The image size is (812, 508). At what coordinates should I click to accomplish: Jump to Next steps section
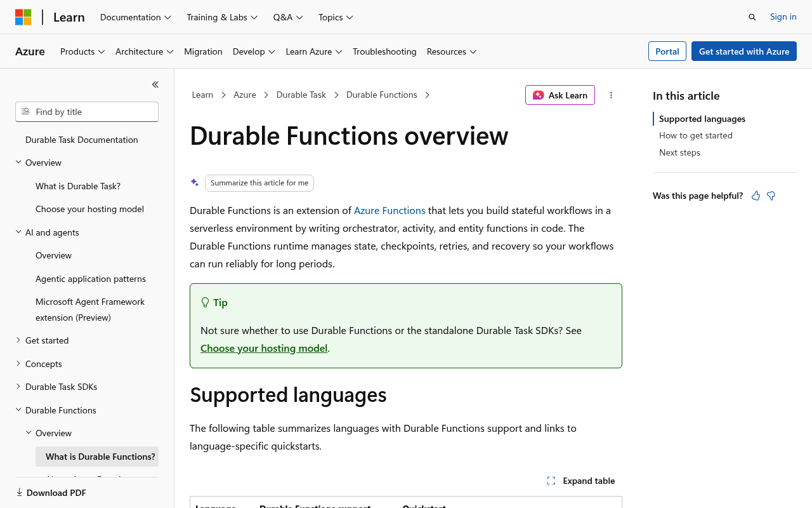point(679,152)
